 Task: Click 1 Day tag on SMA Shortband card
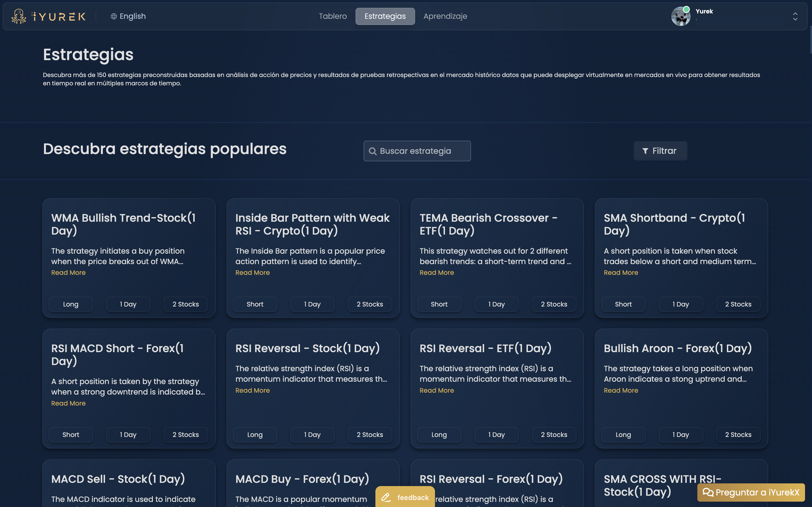click(x=680, y=304)
